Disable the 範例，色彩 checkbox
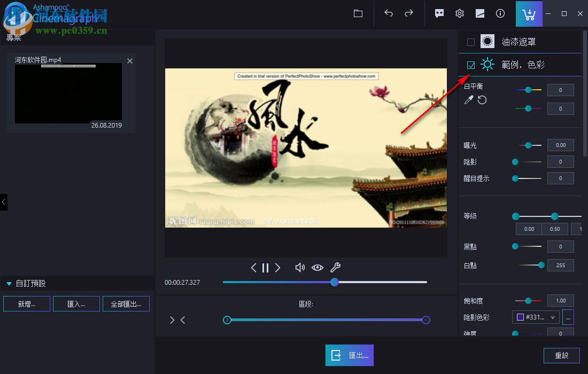Screen dimensions: 588x374 (471, 64)
